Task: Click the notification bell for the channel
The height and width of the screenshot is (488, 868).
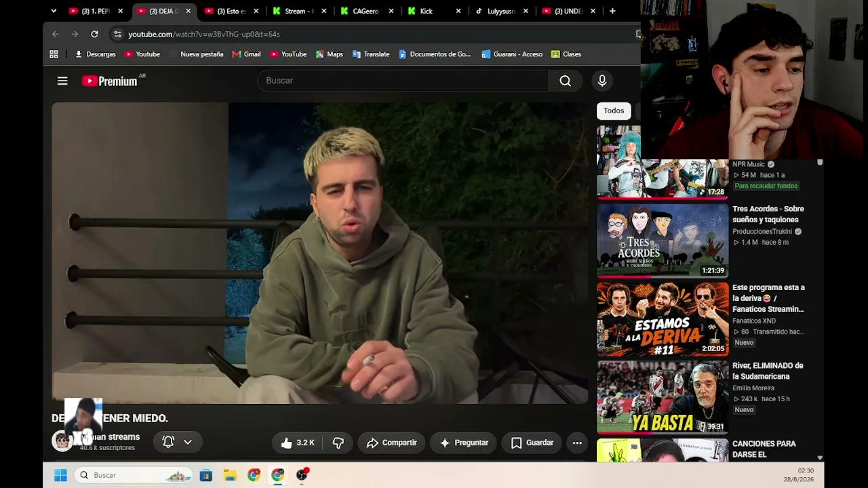Action: click(168, 442)
